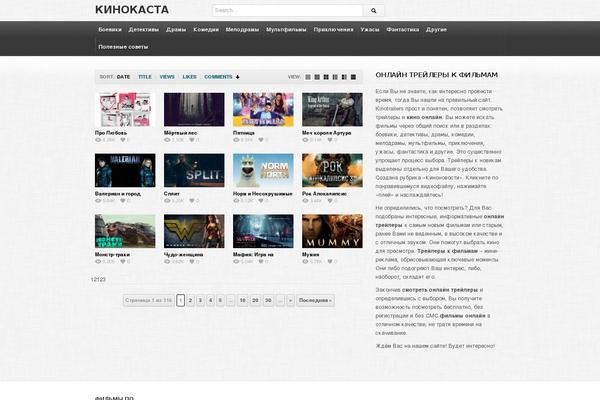This screenshot has height=400, width=600.
Task: Click heart like icon under Сплит
Action: 192,201
